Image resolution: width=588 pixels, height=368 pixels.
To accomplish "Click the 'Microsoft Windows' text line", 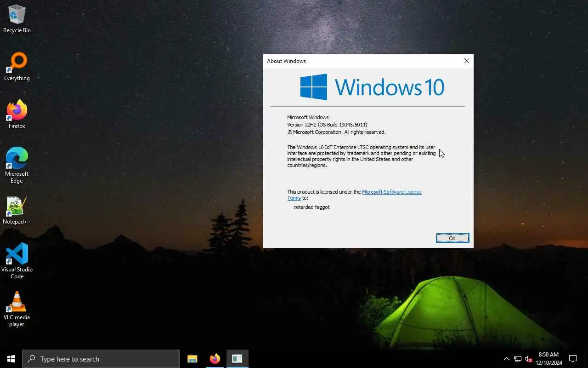I will pyautogui.click(x=308, y=117).
